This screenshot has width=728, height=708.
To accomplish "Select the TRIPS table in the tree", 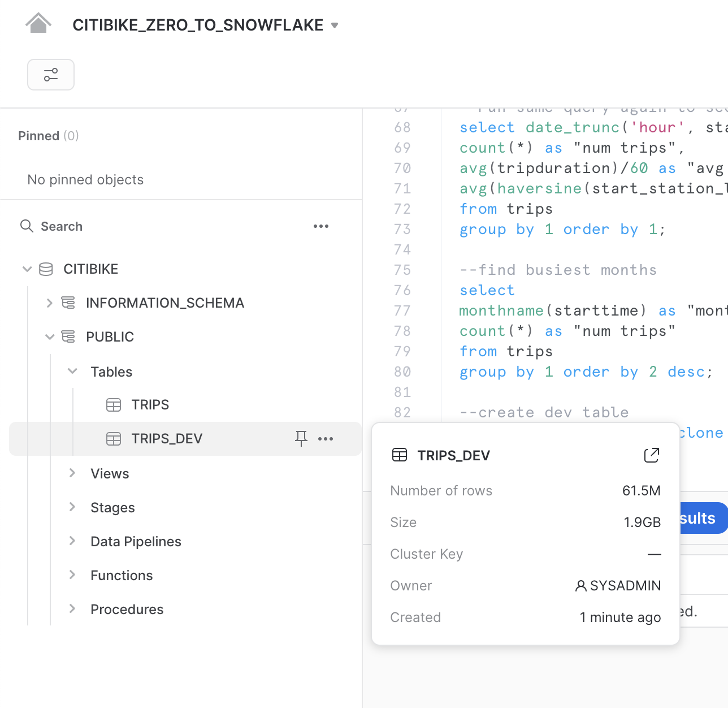I will point(150,404).
